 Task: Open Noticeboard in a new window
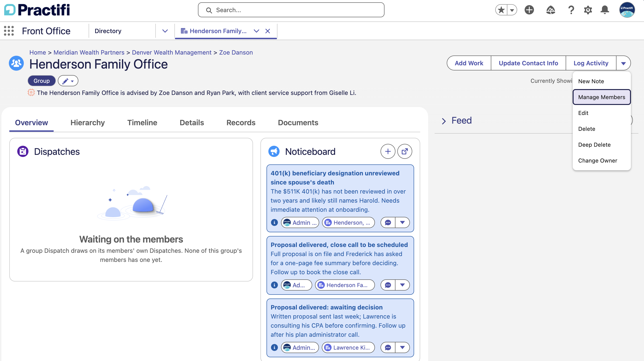[405, 152]
